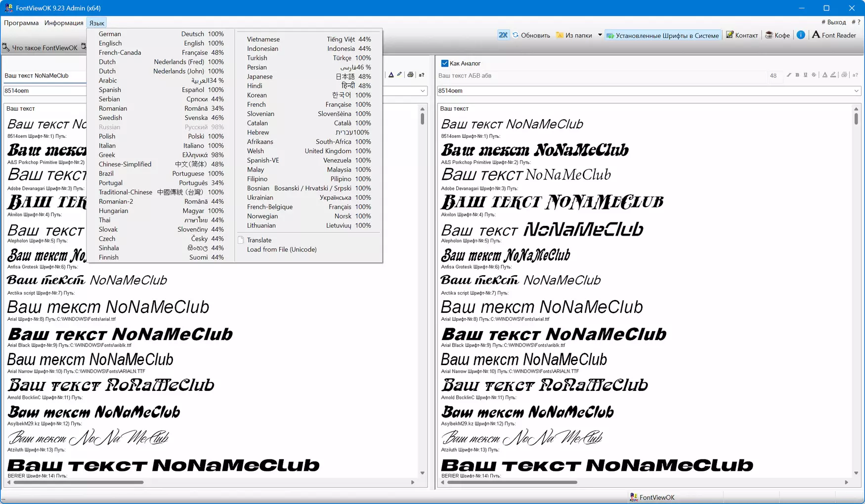The width and height of the screenshot is (865, 504).
Task: Click the Контакт toolbar button
Action: click(x=741, y=35)
